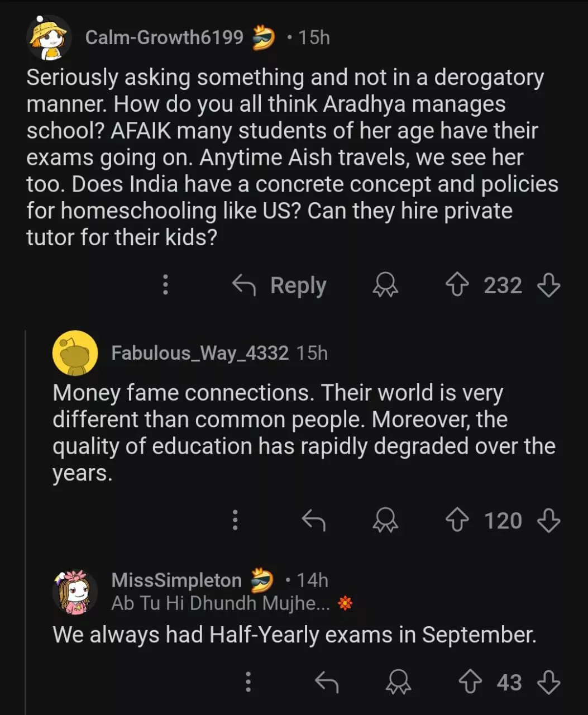588x715 pixels.
Task: Downvote Calm-Growth6199's comment
Action: click(x=548, y=286)
